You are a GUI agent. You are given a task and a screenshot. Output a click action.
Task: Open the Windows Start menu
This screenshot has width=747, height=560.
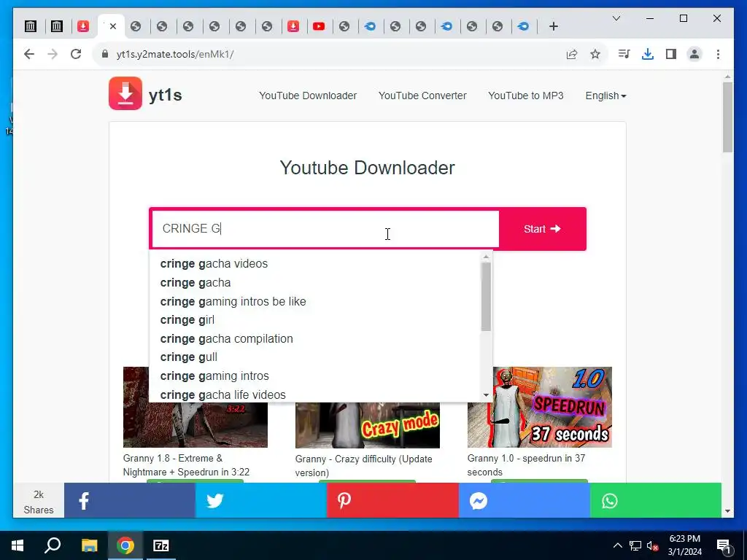pyautogui.click(x=18, y=545)
